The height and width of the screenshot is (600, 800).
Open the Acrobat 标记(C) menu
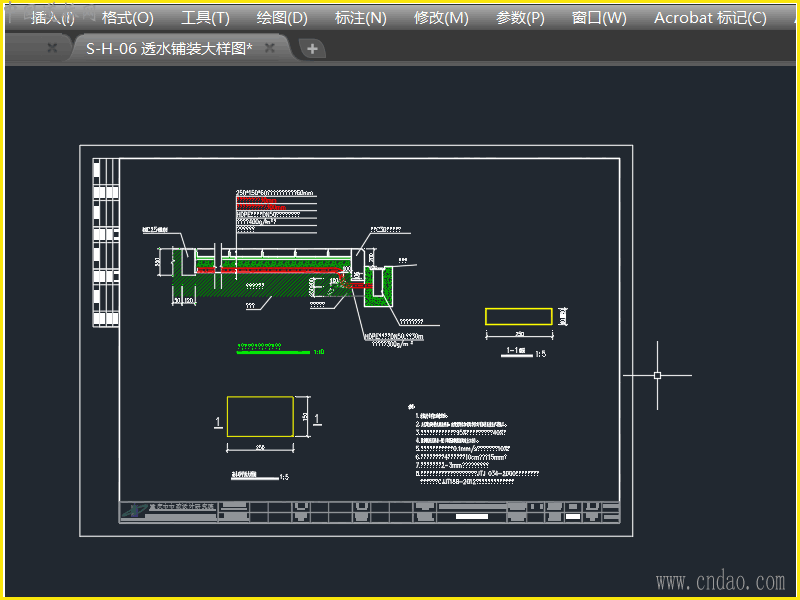coord(710,18)
